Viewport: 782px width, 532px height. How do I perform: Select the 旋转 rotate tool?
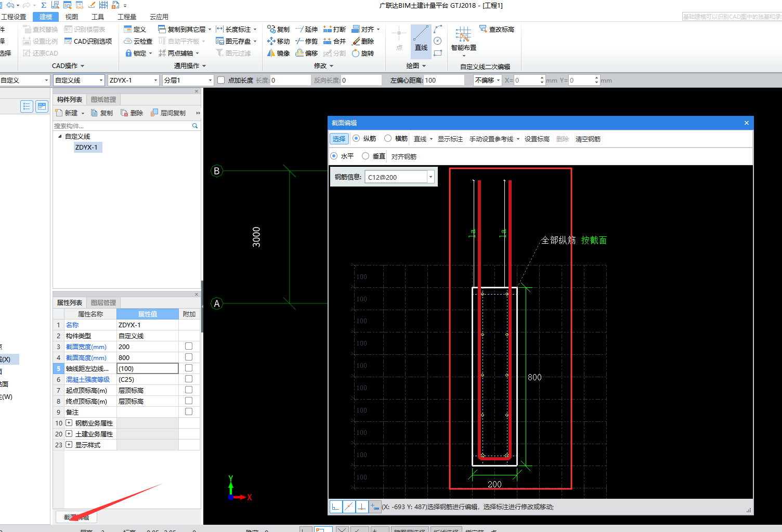click(363, 53)
